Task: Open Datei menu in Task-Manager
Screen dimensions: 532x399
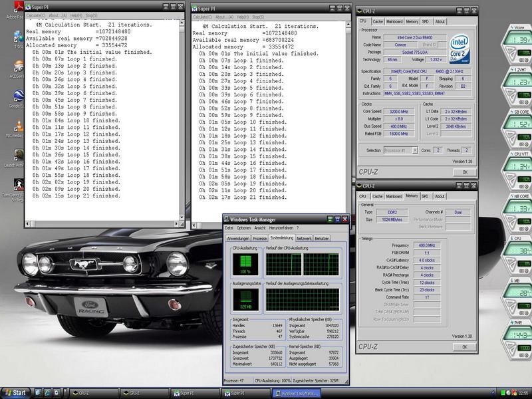Action: pyautogui.click(x=229, y=228)
